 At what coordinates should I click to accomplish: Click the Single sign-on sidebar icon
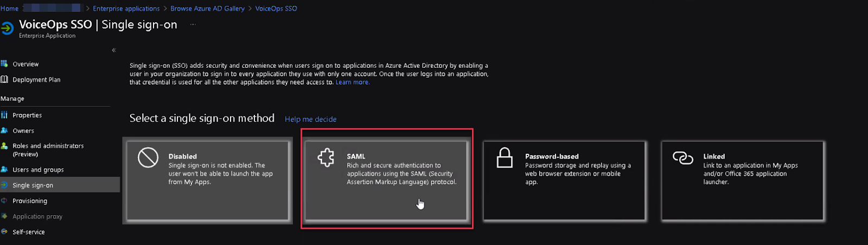tap(4, 185)
